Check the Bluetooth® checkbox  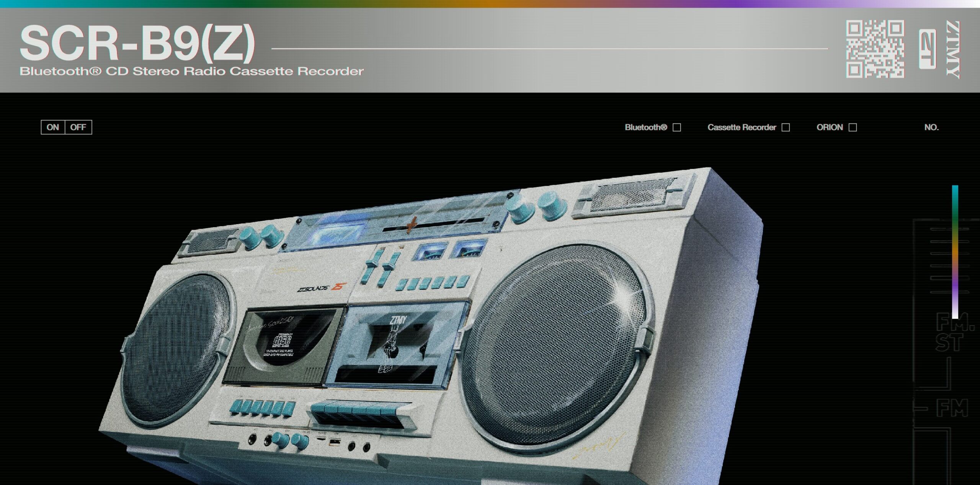pyautogui.click(x=677, y=127)
